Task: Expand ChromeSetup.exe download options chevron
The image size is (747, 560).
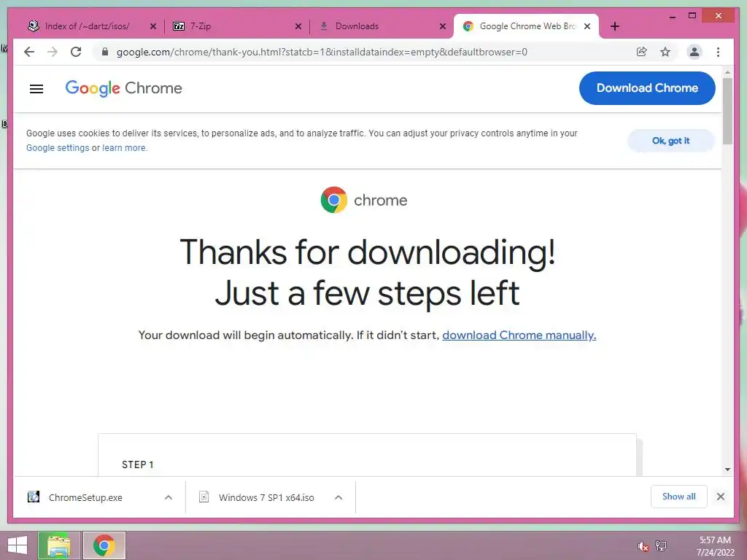Action: pos(169,497)
